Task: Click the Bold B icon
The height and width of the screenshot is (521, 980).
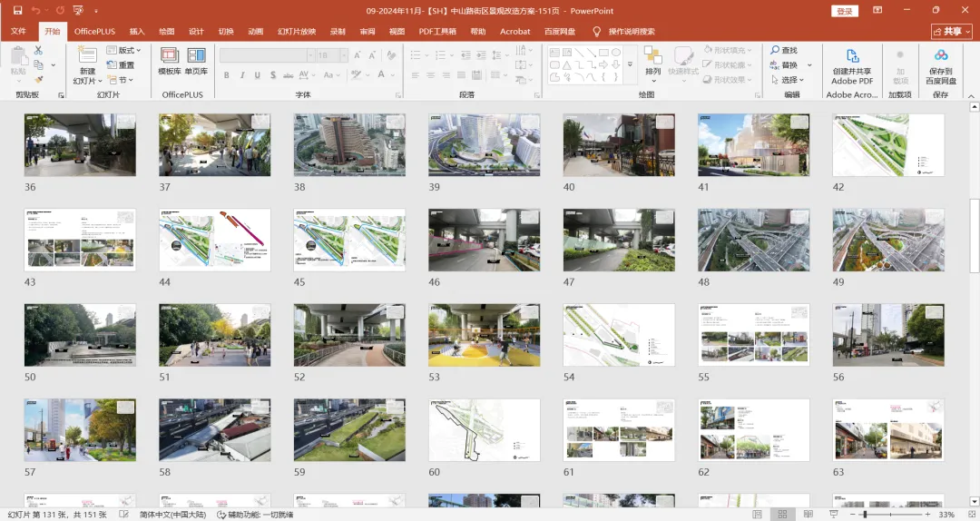Action: click(x=226, y=75)
